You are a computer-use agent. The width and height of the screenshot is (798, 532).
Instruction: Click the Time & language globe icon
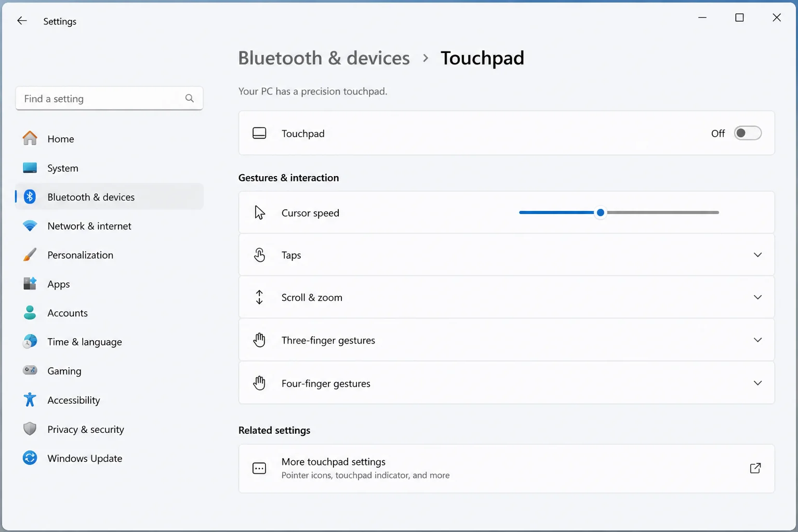[x=30, y=341]
